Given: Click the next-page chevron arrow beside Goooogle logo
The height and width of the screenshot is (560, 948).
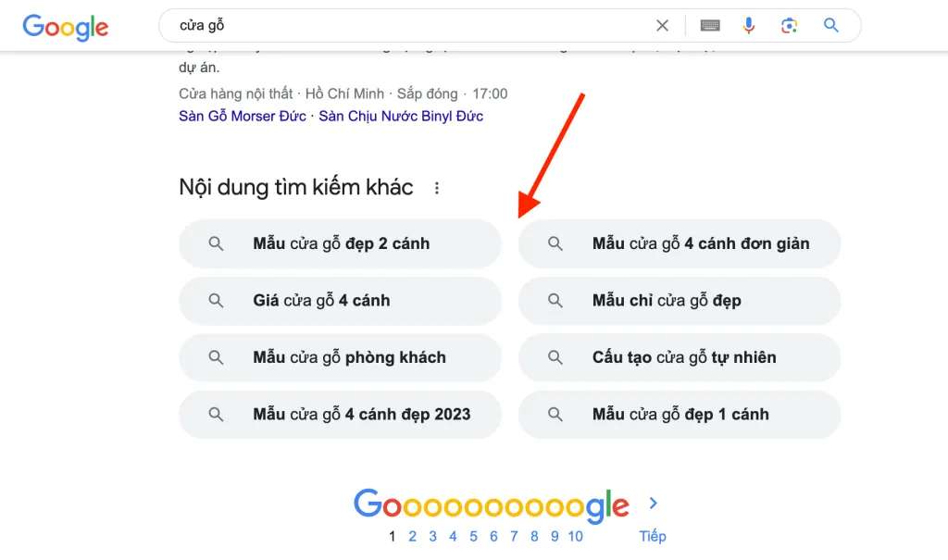Looking at the screenshot, I should (x=653, y=504).
